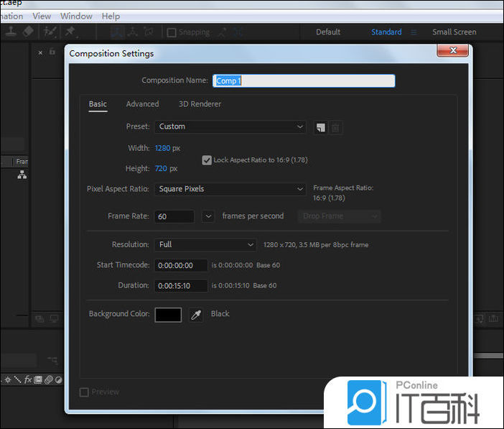Select the Puppet Pin tool

pos(70,32)
